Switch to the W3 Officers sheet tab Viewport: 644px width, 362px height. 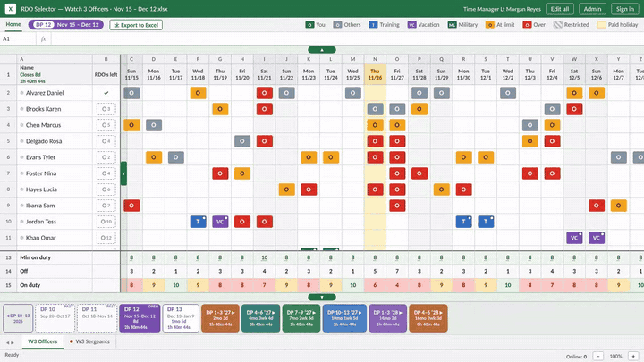[43, 341]
